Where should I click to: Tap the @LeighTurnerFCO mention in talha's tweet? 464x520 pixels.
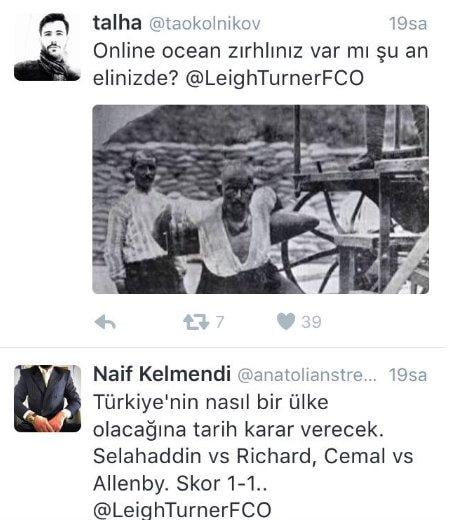pyautogui.click(x=274, y=79)
